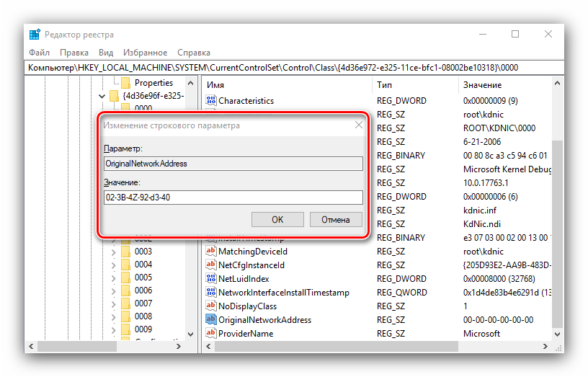588x377 pixels.
Task: Click the MatchingDeviceId string value icon
Action: tap(211, 252)
